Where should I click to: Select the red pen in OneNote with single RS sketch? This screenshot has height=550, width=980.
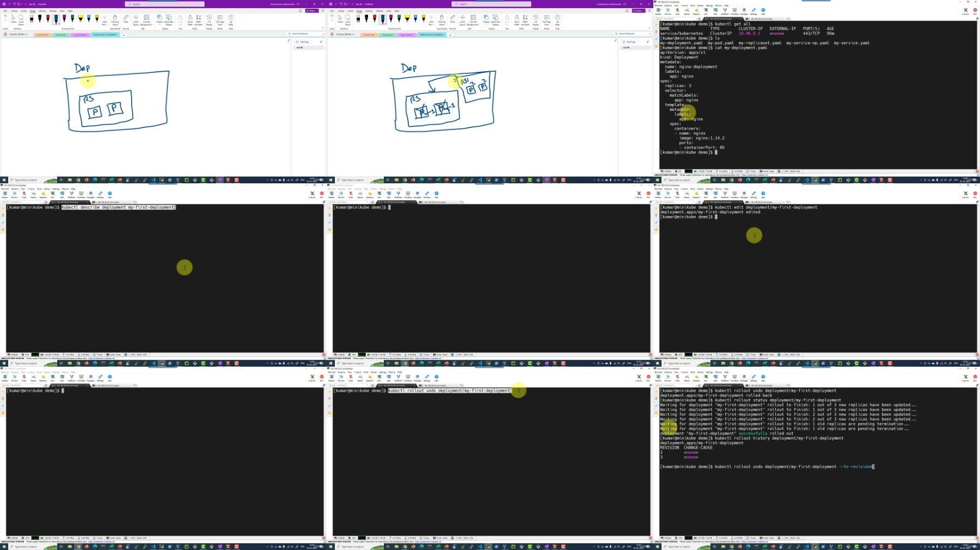[x=48, y=19]
